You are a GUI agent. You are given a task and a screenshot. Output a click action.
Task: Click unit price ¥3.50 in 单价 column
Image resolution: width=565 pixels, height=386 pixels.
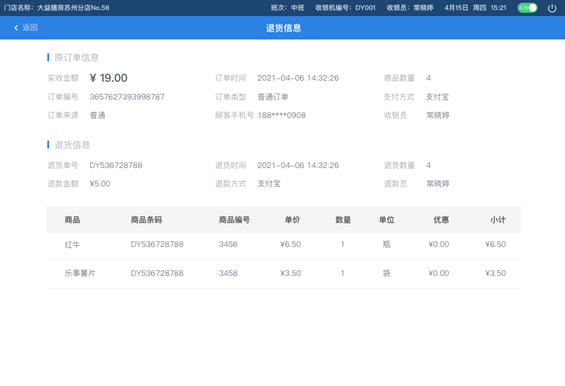pyautogui.click(x=290, y=273)
